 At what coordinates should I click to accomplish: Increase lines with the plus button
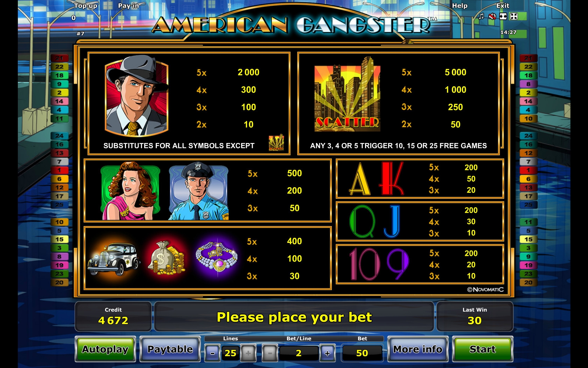coord(248,353)
